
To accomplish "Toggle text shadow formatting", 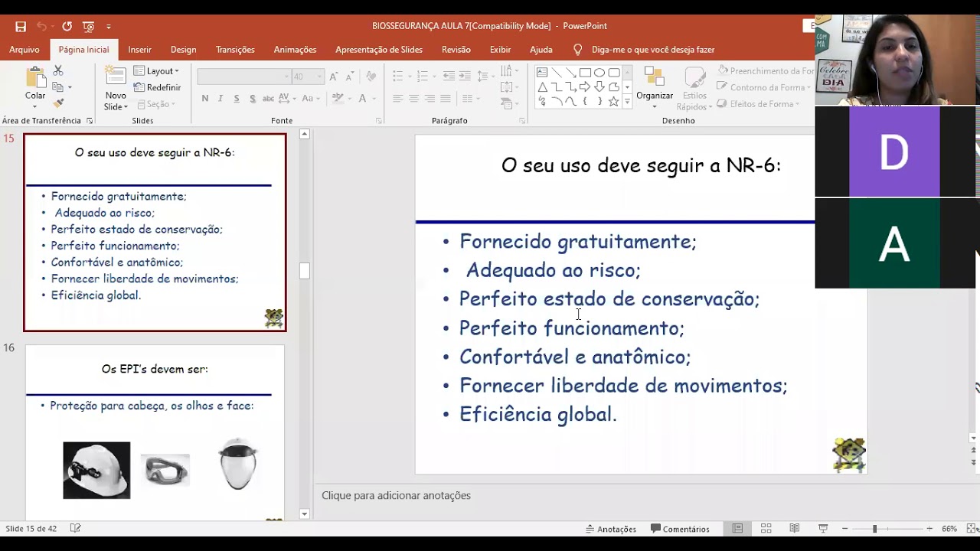I will pos(252,99).
